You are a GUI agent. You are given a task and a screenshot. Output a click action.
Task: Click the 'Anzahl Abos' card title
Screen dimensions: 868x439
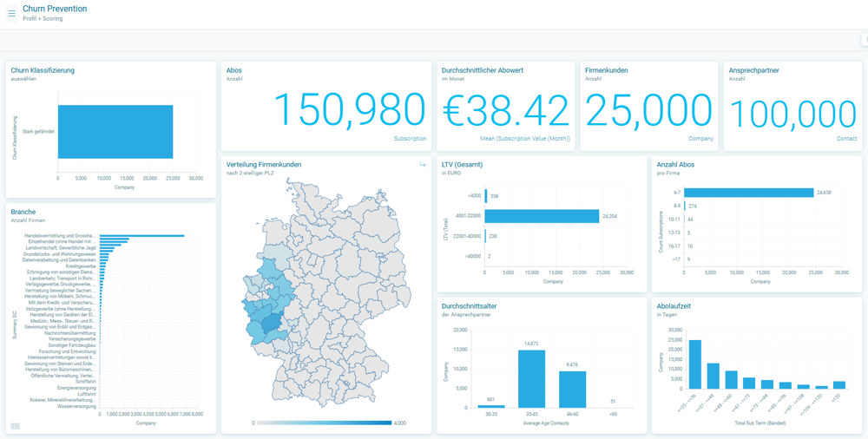pos(675,165)
